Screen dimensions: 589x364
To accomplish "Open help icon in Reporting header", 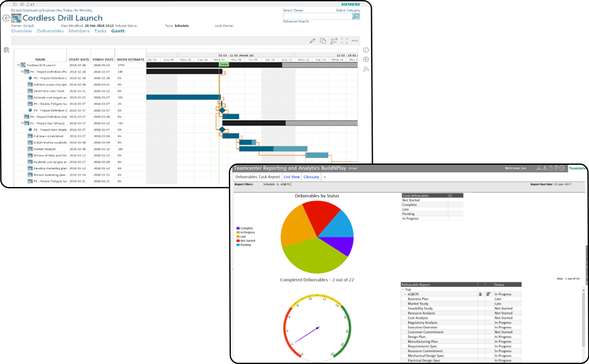I will 556,168.
